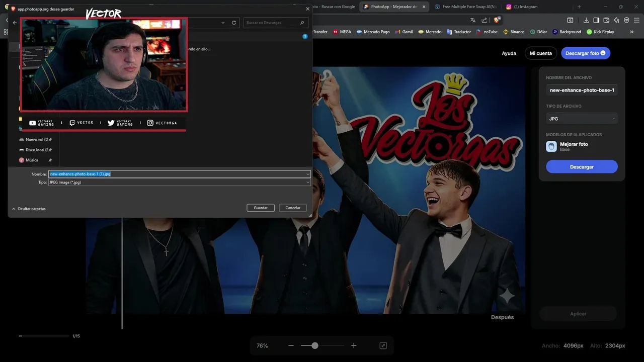
Task: Open the Binance bookmark
Action: coord(514,32)
